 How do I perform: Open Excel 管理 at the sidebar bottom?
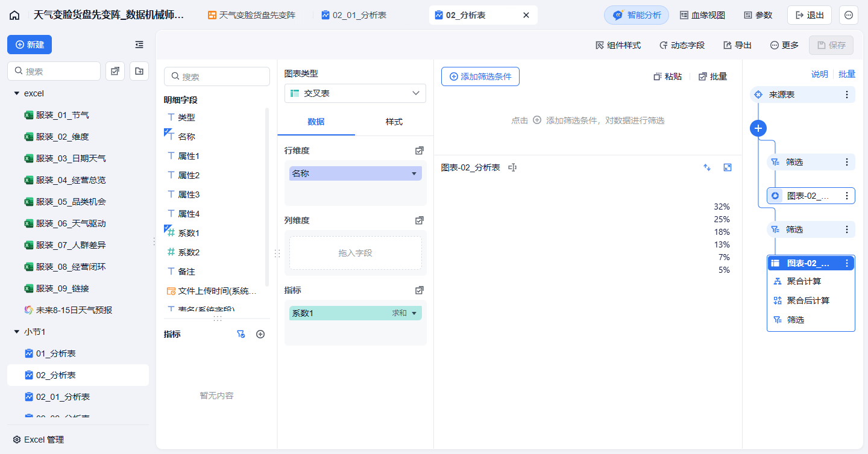click(x=39, y=440)
